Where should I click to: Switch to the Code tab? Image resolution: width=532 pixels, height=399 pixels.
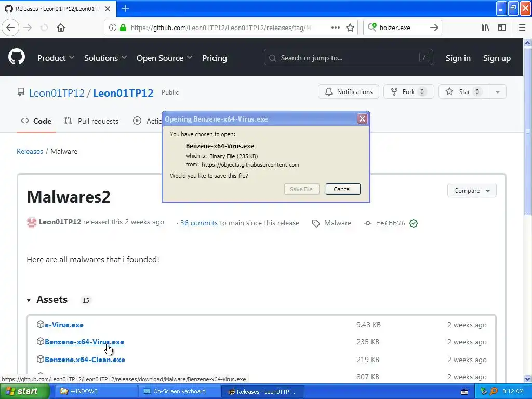pyautogui.click(x=36, y=121)
